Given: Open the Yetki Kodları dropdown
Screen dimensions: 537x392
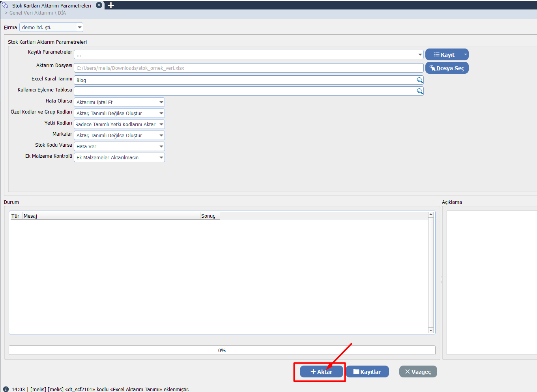Looking at the screenshot, I should point(161,124).
